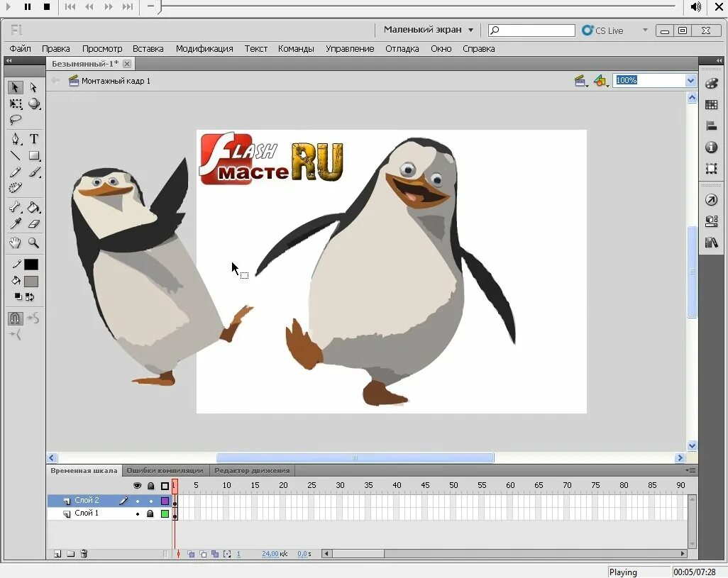Select the Lasso tool
This screenshot has height=578, width=728.
(x=16, y=120)
